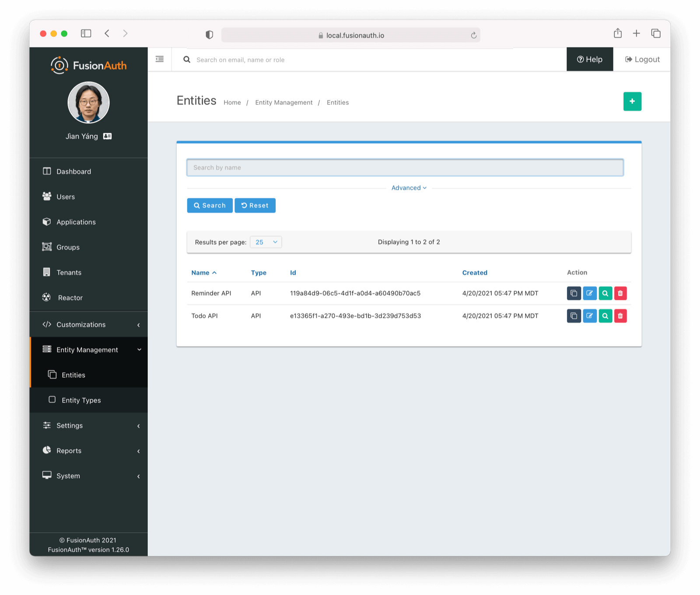Click Safari's sidebar toggle icon

(x=86, y=33)
